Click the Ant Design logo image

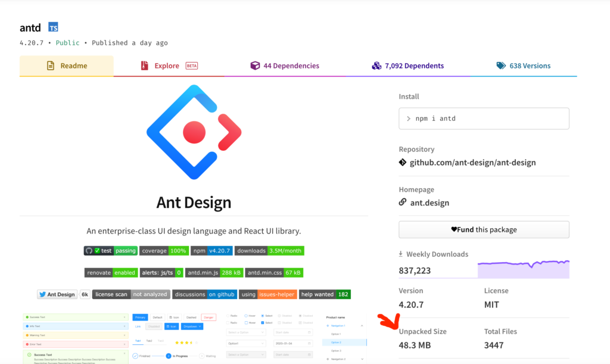point(194,131)
